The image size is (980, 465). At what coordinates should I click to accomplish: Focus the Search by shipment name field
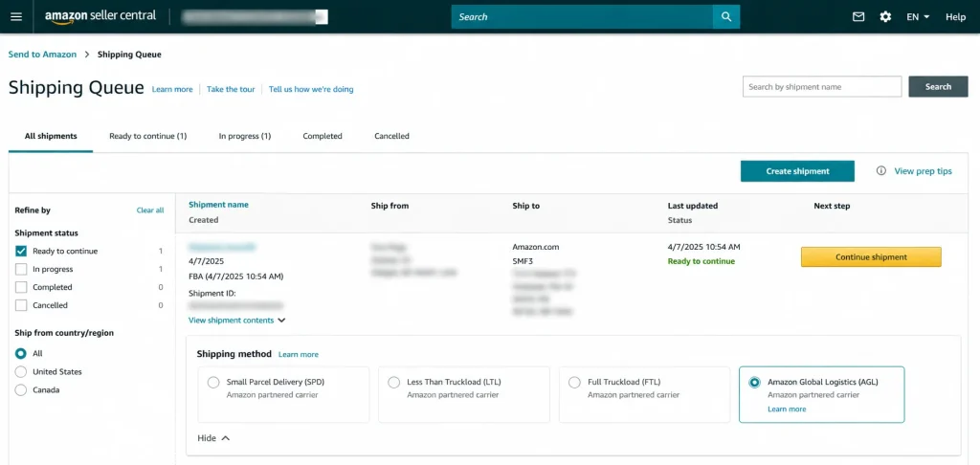822,87
